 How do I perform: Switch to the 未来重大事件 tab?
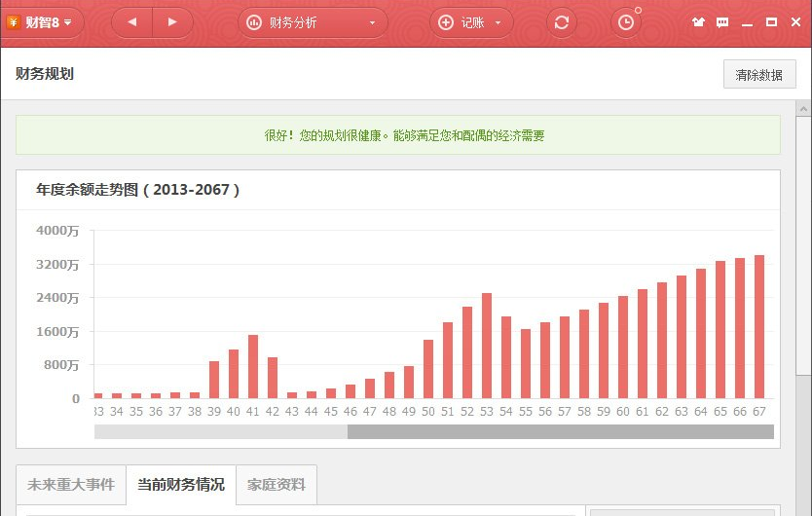(71, 485)
